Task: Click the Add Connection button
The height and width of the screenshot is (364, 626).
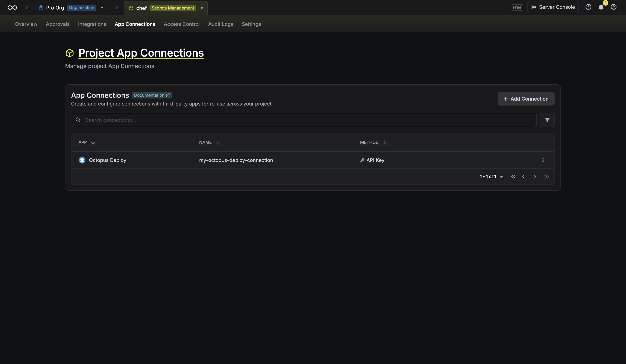Action: click(x=526, y=99)
